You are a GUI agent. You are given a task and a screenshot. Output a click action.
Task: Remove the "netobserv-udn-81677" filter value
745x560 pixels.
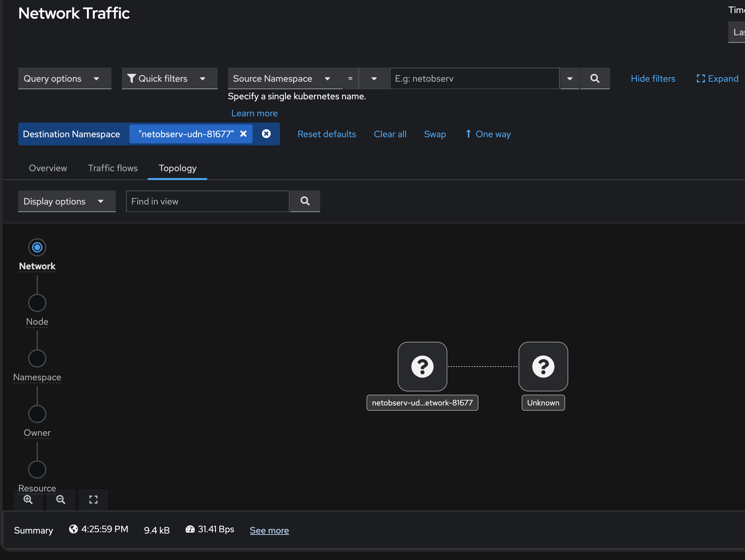243,134
